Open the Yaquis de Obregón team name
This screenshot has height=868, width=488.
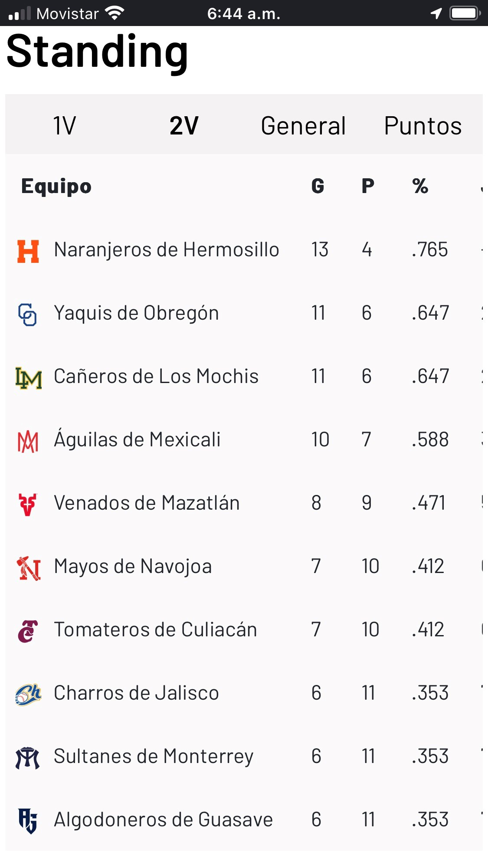click(x=136, y=313)
